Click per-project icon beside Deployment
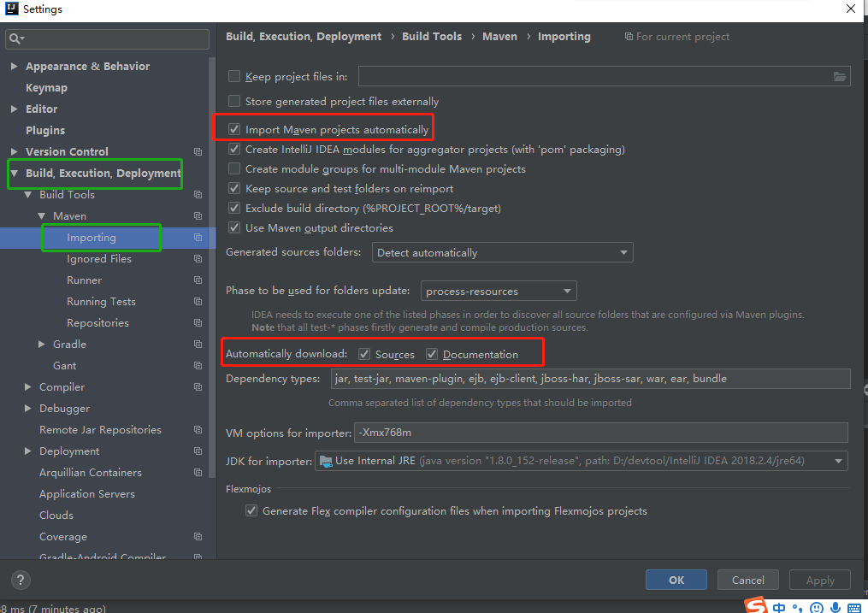The height and width of the screenshot is (613, 868). tap(198, 451)
